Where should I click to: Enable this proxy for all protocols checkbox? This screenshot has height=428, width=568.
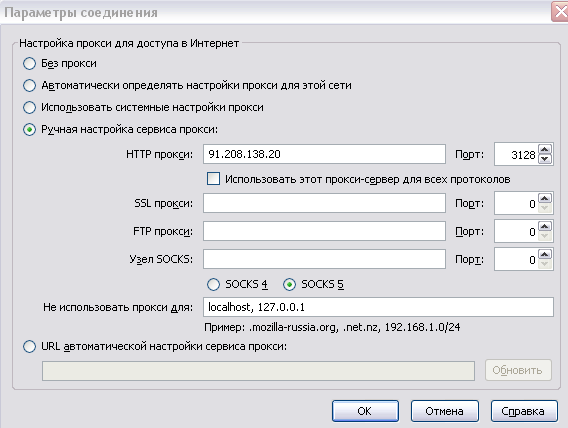(213, 179)
